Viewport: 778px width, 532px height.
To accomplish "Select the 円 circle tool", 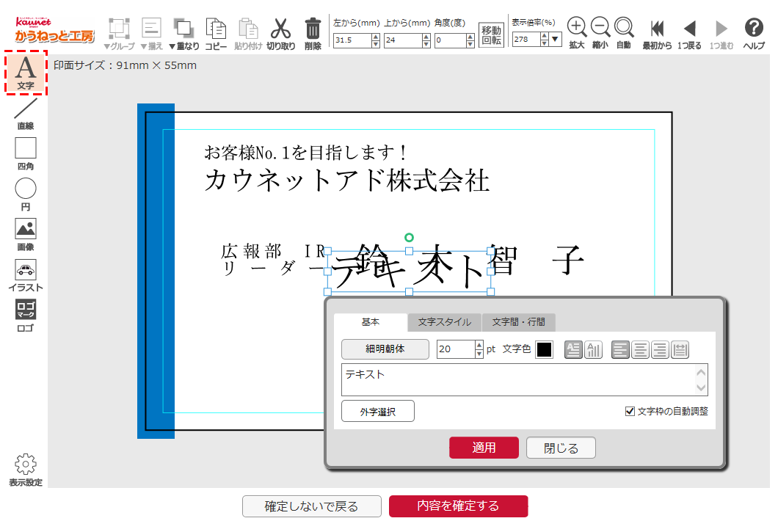I will [x=26, y=194].
